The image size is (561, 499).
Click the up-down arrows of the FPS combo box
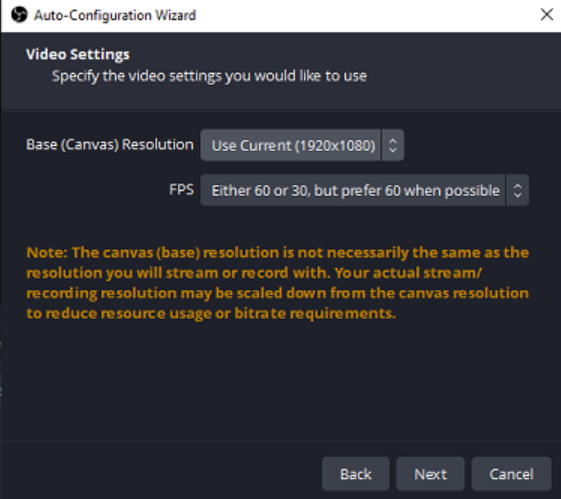(517, 190)
